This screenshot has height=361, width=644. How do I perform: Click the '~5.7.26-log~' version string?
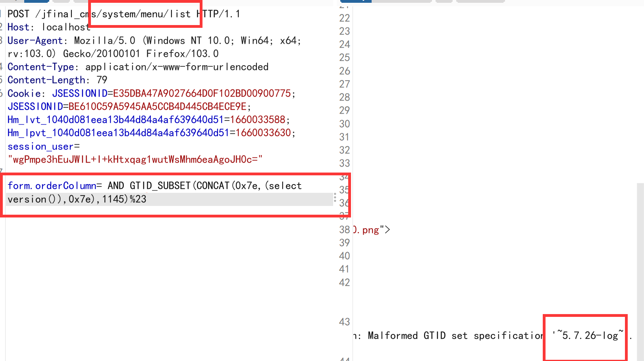588,335
